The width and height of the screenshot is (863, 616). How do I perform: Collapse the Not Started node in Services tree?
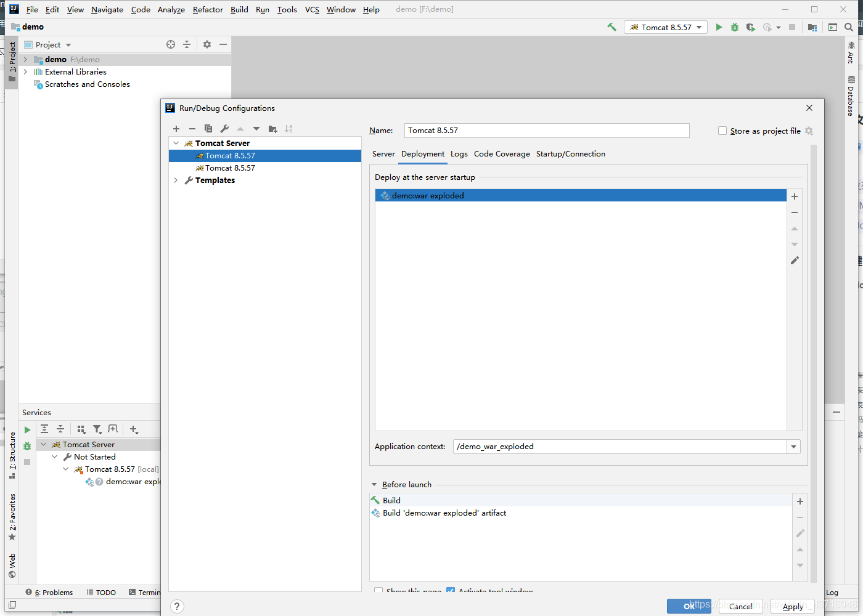55,456
